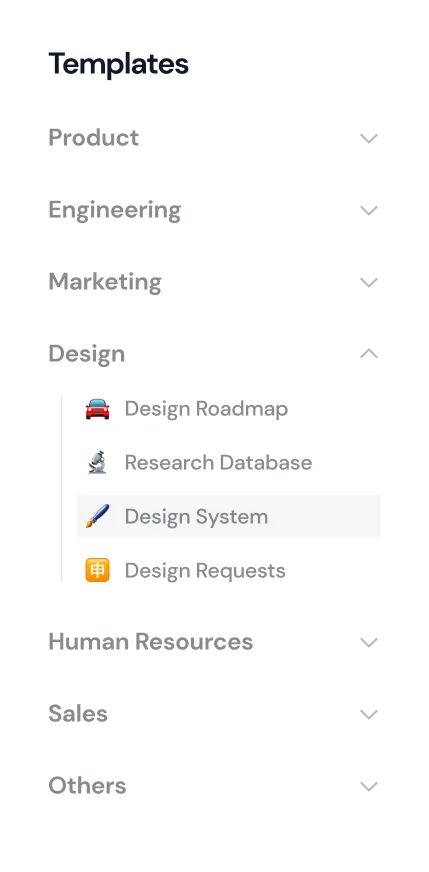The width and height of the screenshot is (429, 872).
Task: Expand the Product section chevron
Action: click(369, 138)
